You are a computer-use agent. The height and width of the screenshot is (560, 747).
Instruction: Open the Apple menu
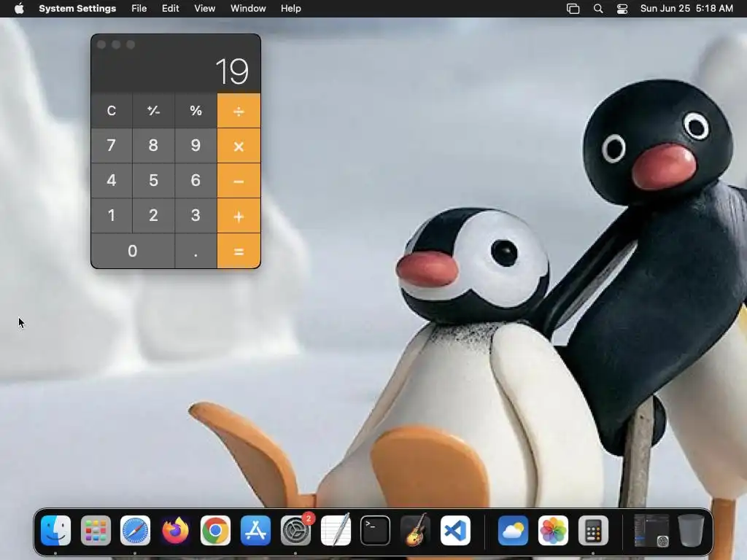(x=19, y=9)
